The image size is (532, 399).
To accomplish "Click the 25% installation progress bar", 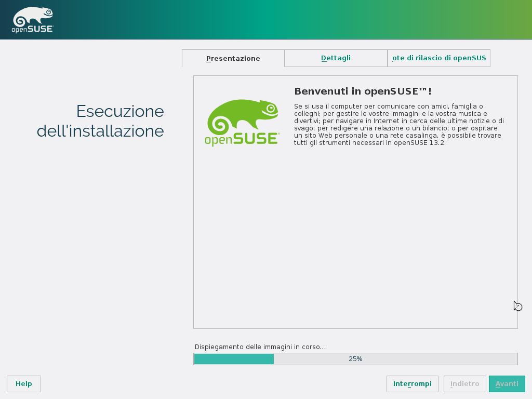I will click(355, 359).
